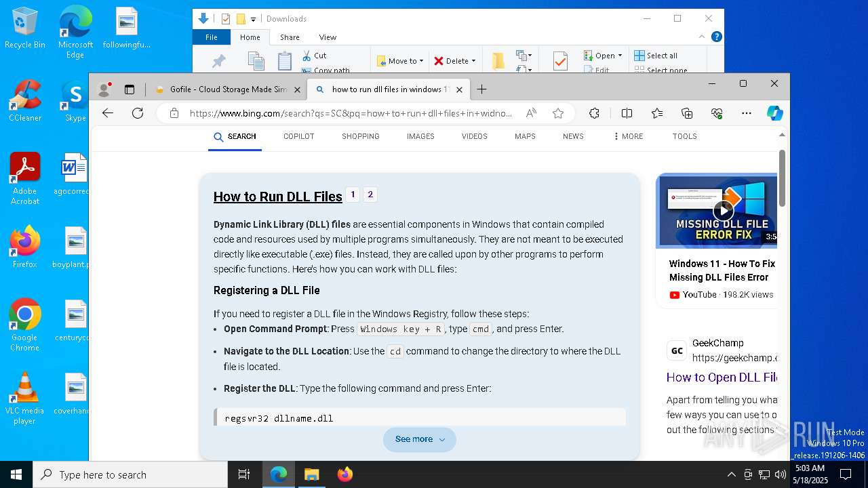Toggle Read aloud icon in address bar
The image size is (868, 488).
coord(532,113)
